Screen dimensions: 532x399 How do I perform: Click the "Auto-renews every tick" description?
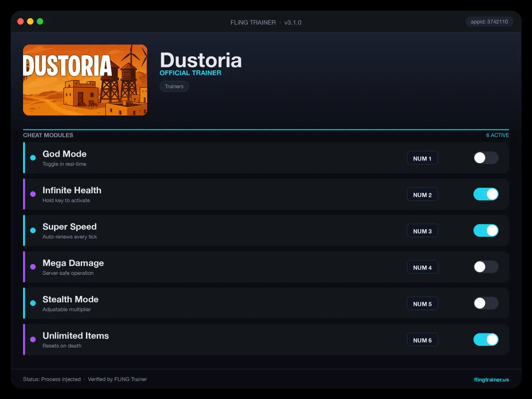(x=70, y=237)
